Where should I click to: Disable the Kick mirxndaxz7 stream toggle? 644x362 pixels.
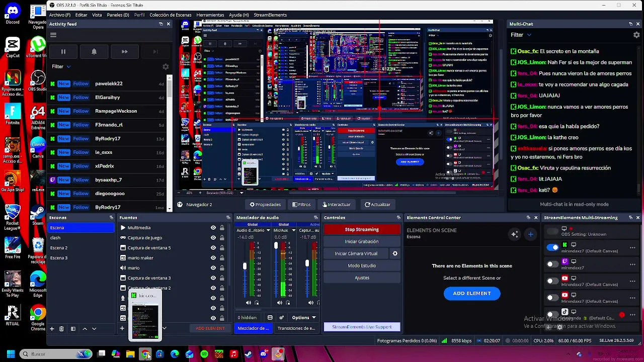coord(552,247)
